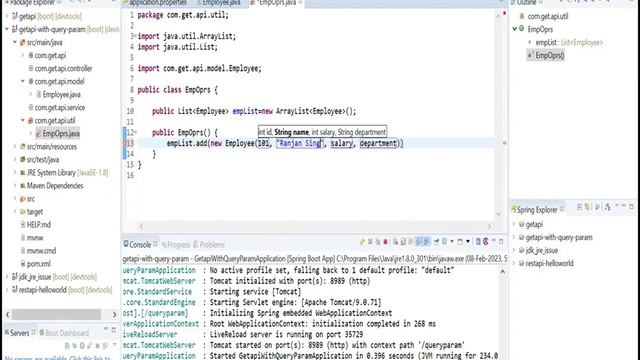
Task: Select the jdk_jre_issue project in Package Explorer
Action: [35, 277]
